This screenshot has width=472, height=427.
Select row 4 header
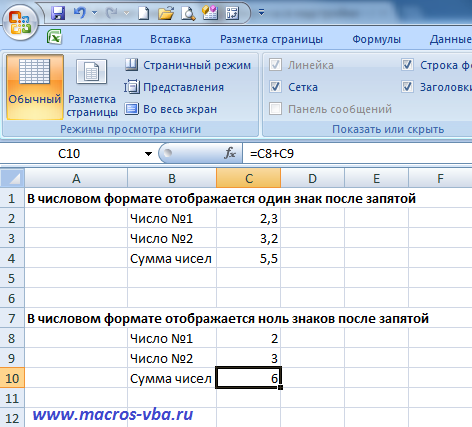coord(12,259)
